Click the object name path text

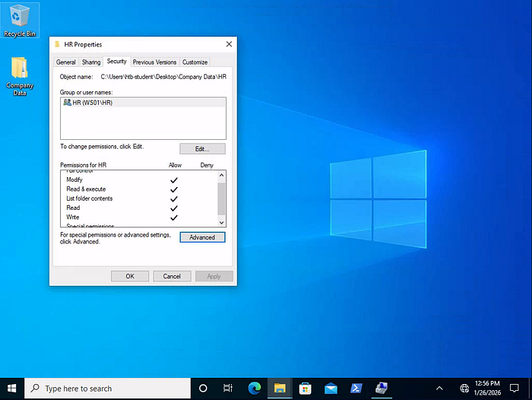coord(163,77)
